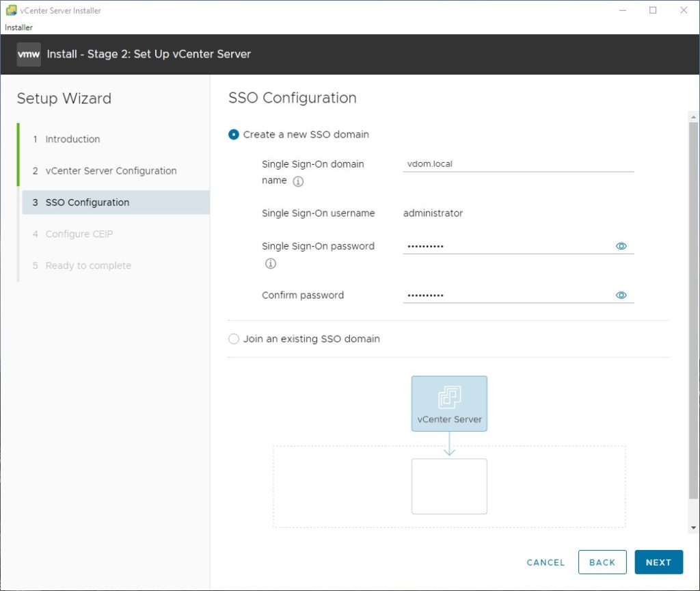Image resolution: width=700 pixels, height=591 pixels.
Task: Click the CANCEL button
Action: tap(546, 562)
